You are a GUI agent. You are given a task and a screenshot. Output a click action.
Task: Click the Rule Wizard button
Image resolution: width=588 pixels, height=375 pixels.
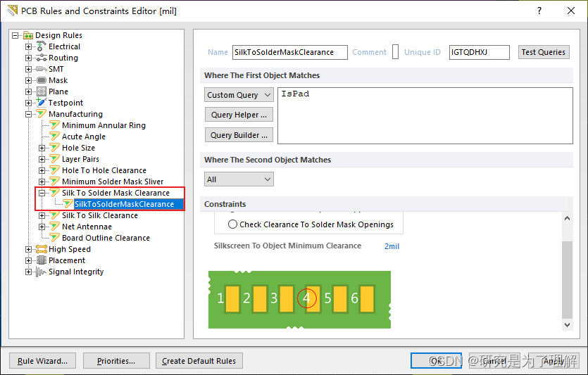tap(42, 361)
